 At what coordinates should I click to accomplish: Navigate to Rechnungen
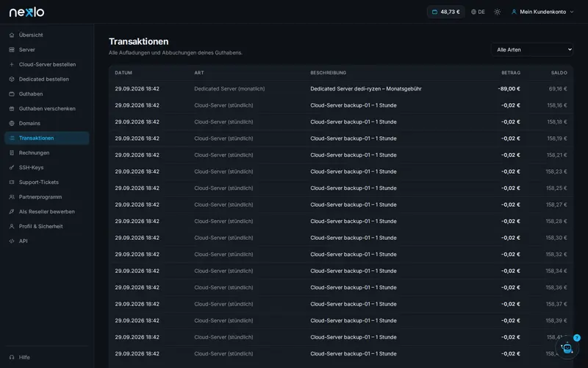[47, 153]
